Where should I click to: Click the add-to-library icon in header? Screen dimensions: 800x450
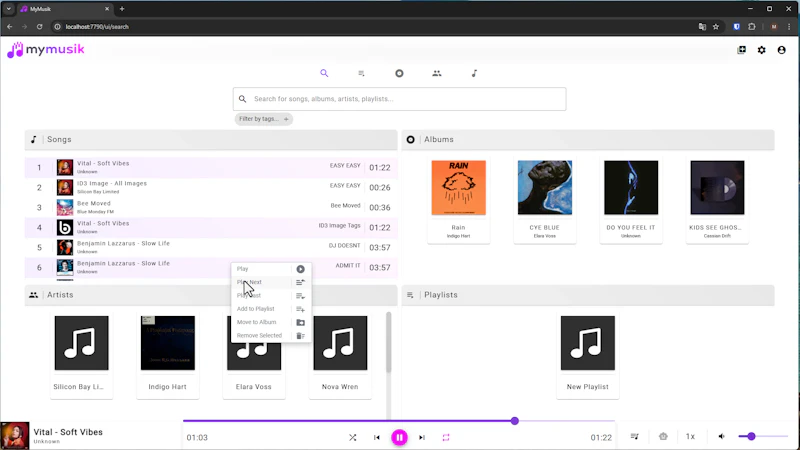click(x=741, y=50)
